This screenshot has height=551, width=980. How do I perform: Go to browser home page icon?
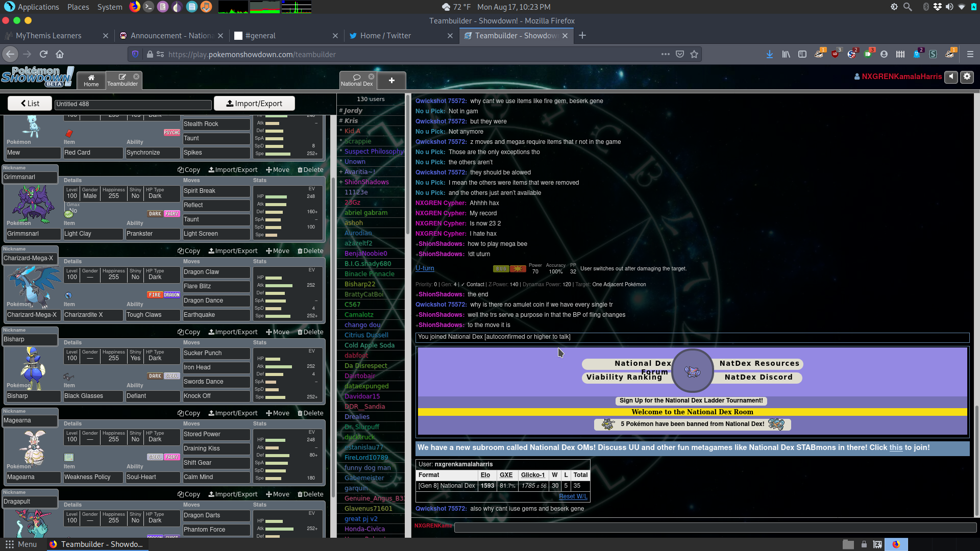60,54
